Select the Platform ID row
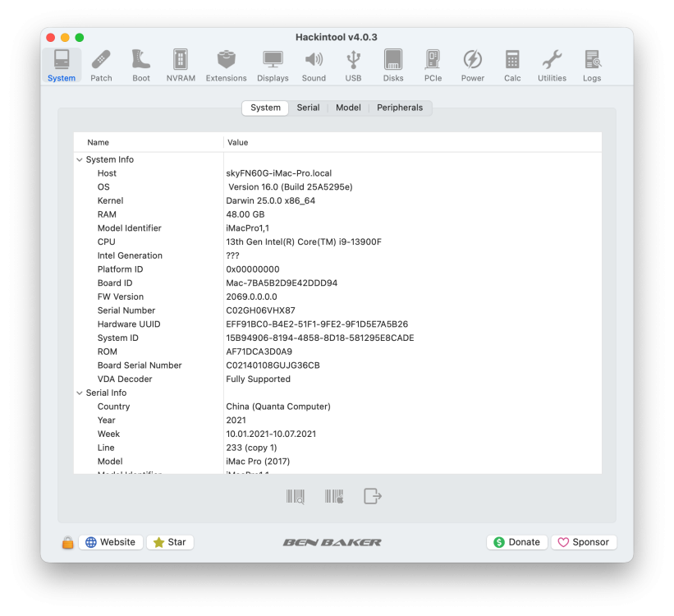 click(338, 269)
